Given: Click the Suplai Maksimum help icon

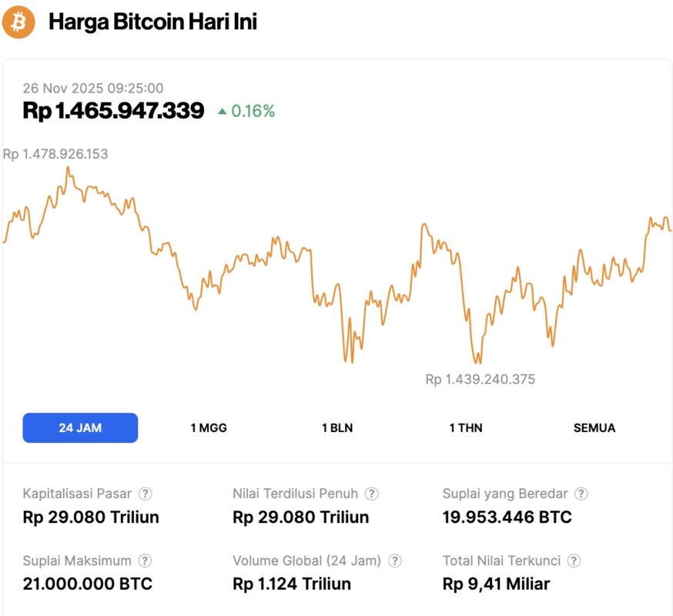Looking at the screenshot, I should click(145, 561).
